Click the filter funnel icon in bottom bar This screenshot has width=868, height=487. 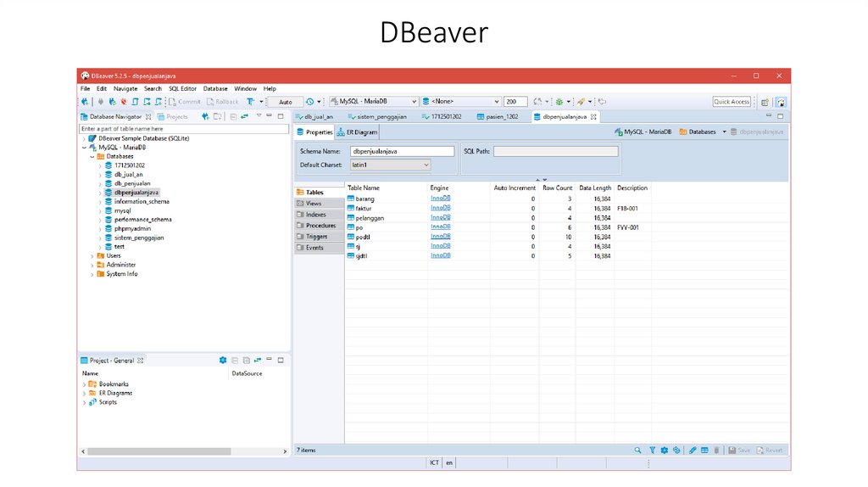click(x=652, y=451)
